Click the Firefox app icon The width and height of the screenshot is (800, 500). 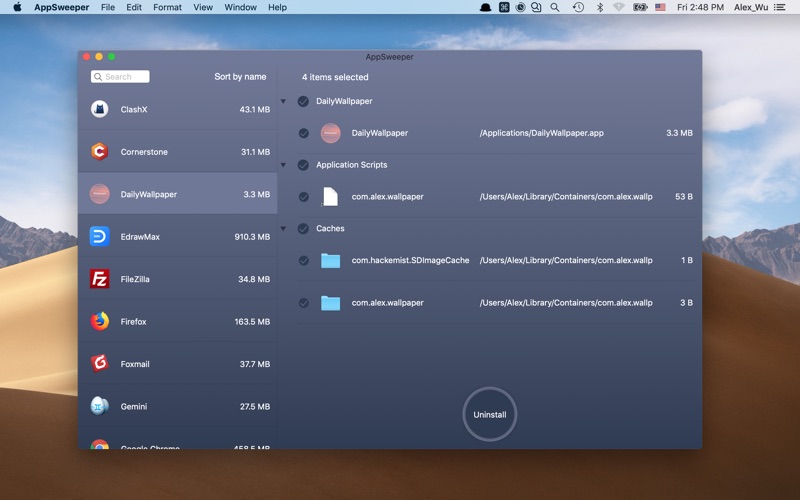click(99, 321)
